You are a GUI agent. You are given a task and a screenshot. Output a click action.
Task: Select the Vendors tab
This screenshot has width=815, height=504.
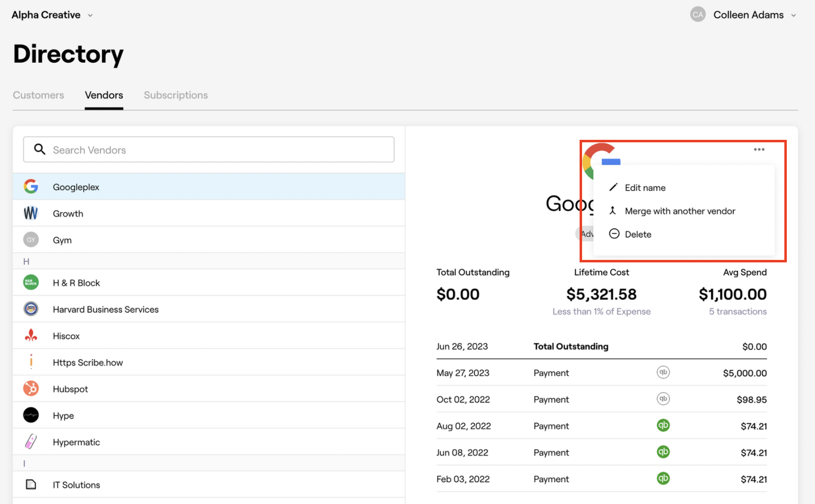[x=104, y=95]
